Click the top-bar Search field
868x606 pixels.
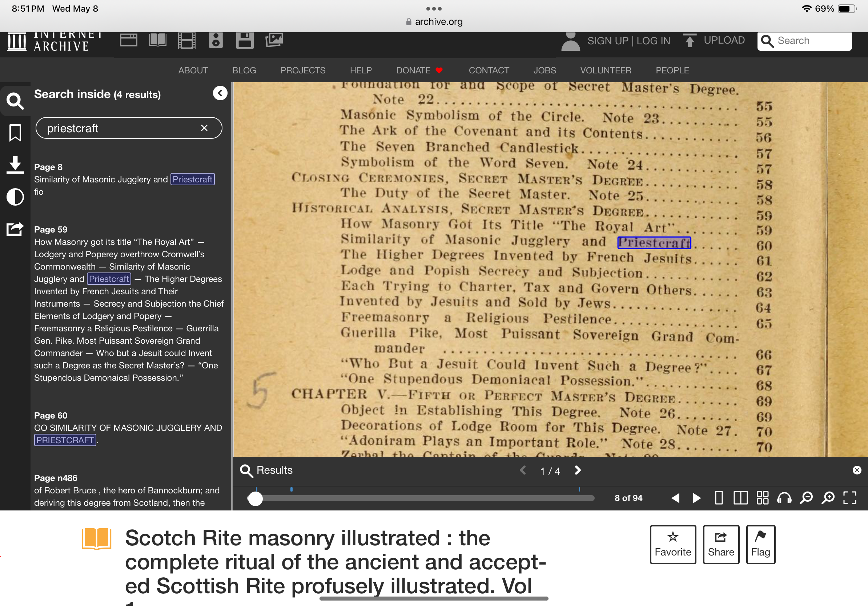pos(804,41)
